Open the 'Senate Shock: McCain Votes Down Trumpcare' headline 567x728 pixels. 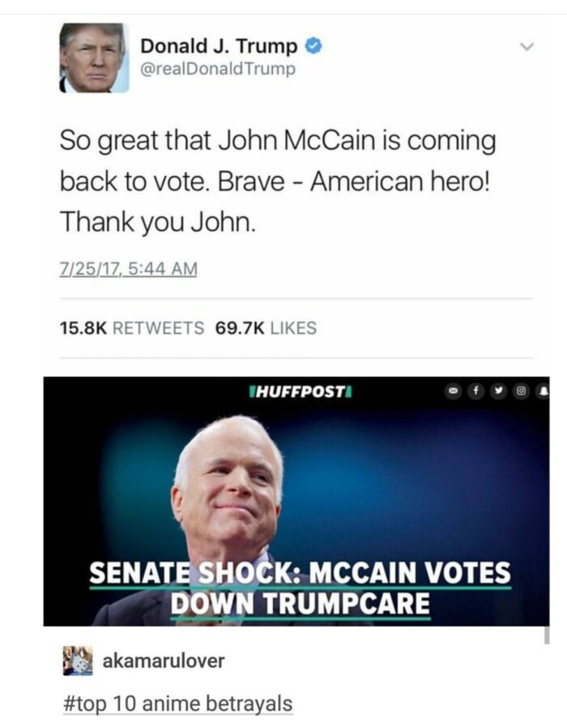301,588
